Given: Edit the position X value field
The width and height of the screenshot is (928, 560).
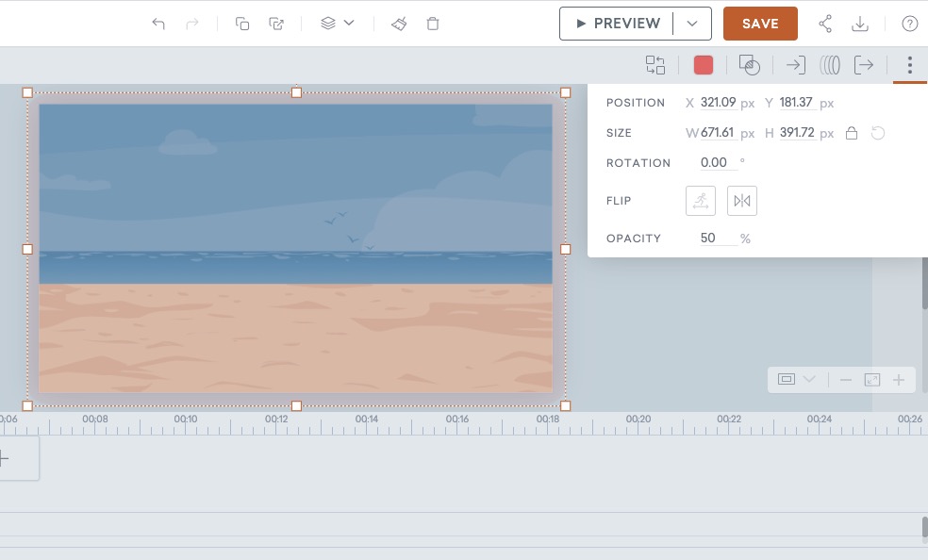Looking at the screenshot, I should pyautogui.click(x=719, y=103).
